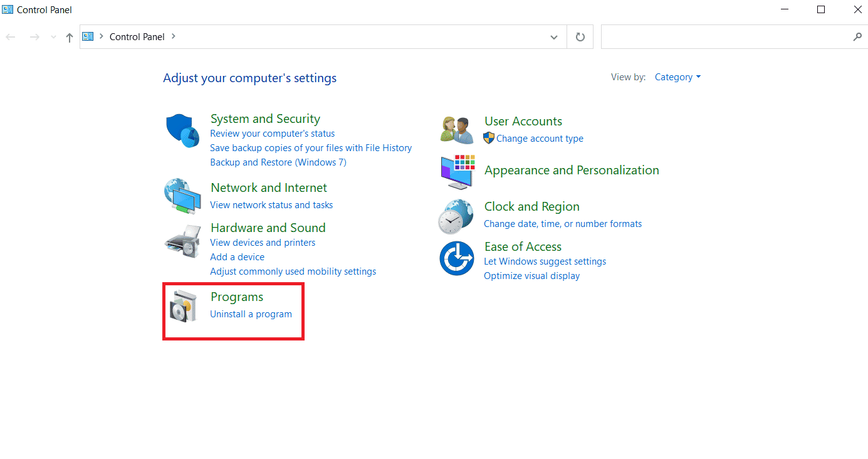
Task: Click the User Accounts people icon
Action: pyautogui.click(x=456, y=130)
